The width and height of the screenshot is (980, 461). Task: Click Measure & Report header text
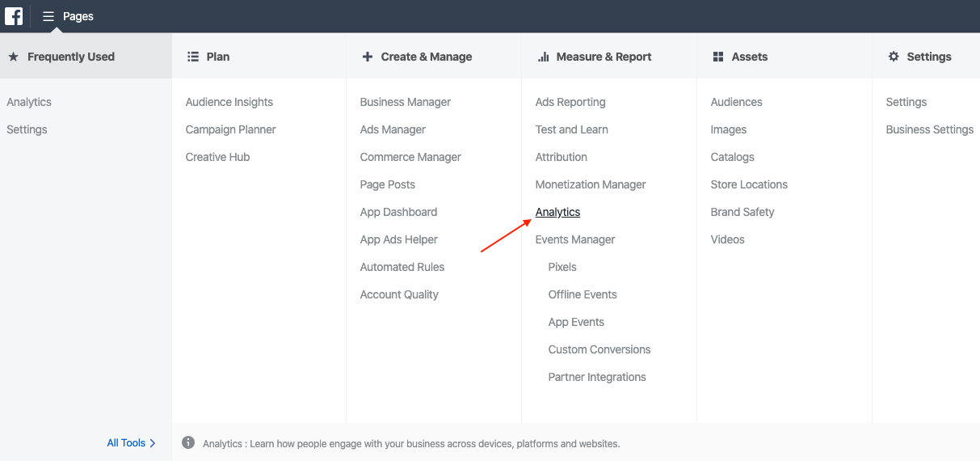tap(604, 57)
